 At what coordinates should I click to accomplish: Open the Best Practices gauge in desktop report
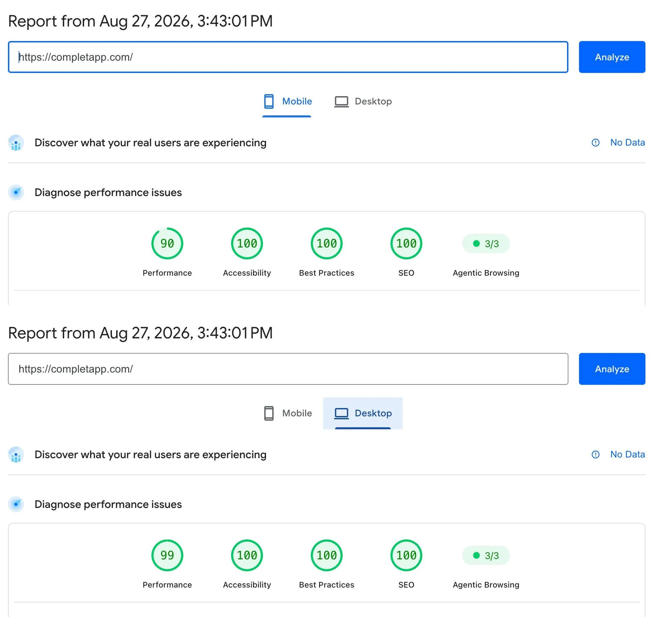(327, 555)
